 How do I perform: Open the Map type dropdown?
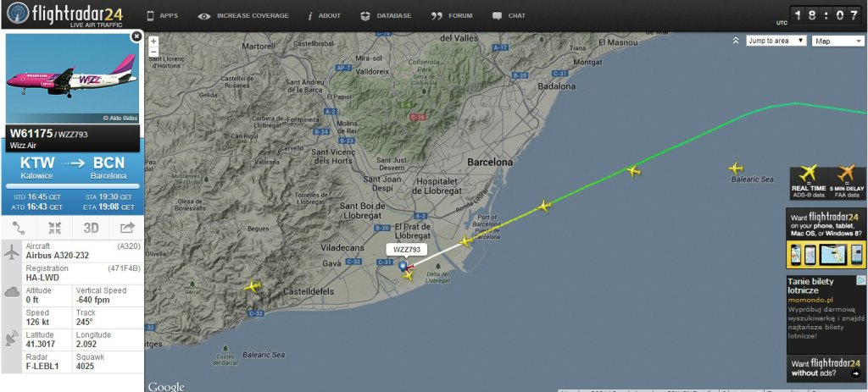tap(838, 41)
